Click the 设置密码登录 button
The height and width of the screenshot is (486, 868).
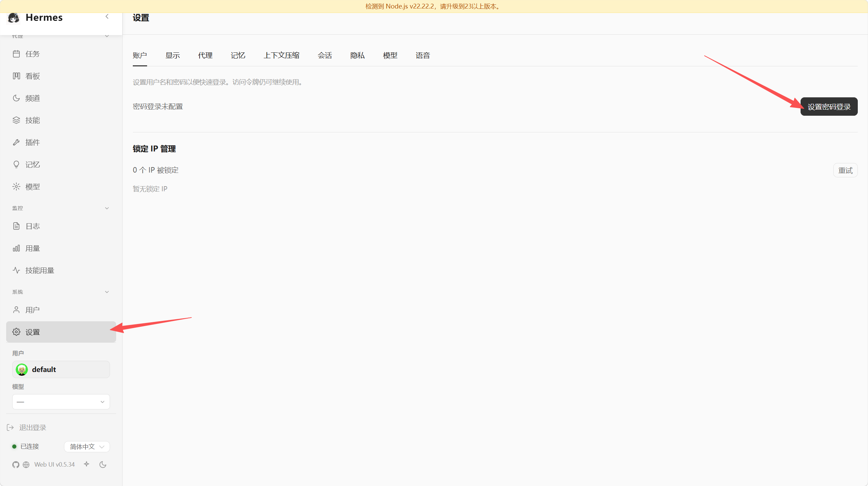pos(829,107)
